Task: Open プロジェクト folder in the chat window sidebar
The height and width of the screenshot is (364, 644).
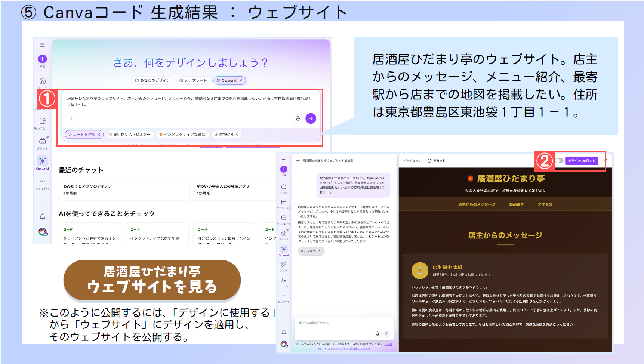Action: (284, 202)
